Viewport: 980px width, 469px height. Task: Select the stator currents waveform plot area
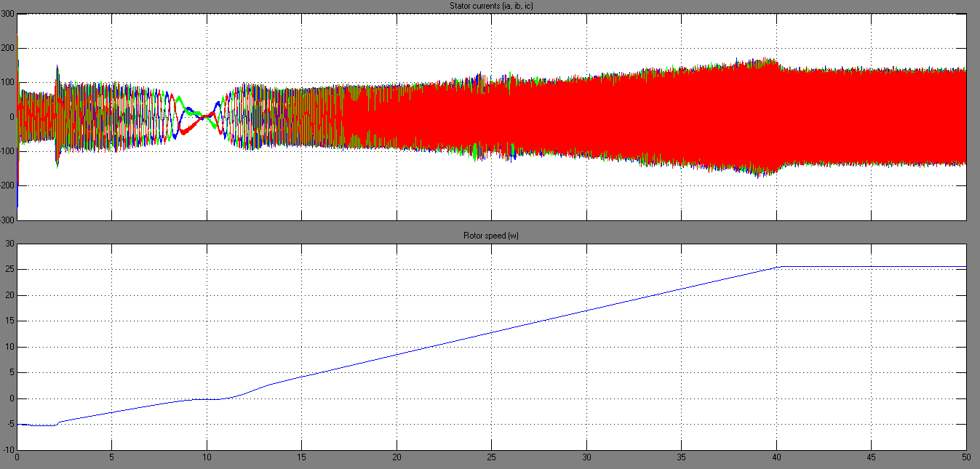[x=491, y=116]
